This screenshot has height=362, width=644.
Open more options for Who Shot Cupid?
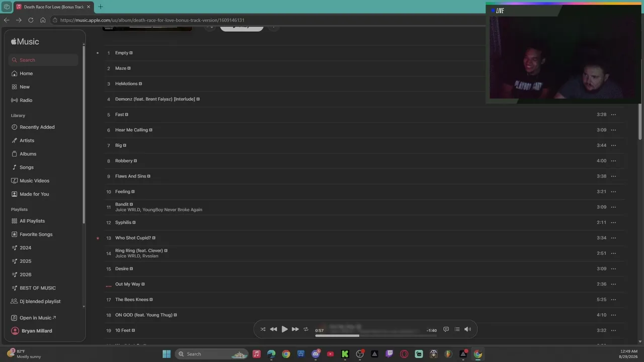pyautogui.click(x=613, y=238)
